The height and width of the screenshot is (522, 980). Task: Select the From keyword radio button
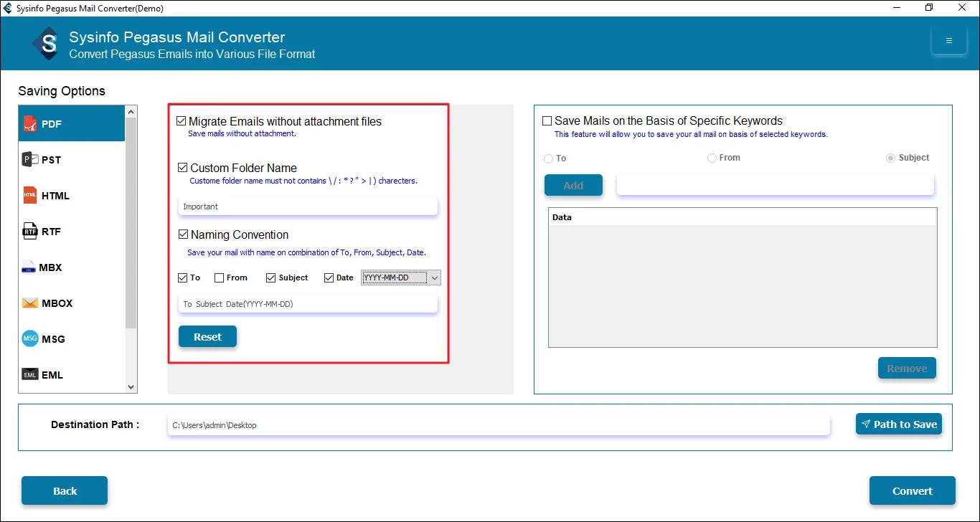[x=712, y=158]
